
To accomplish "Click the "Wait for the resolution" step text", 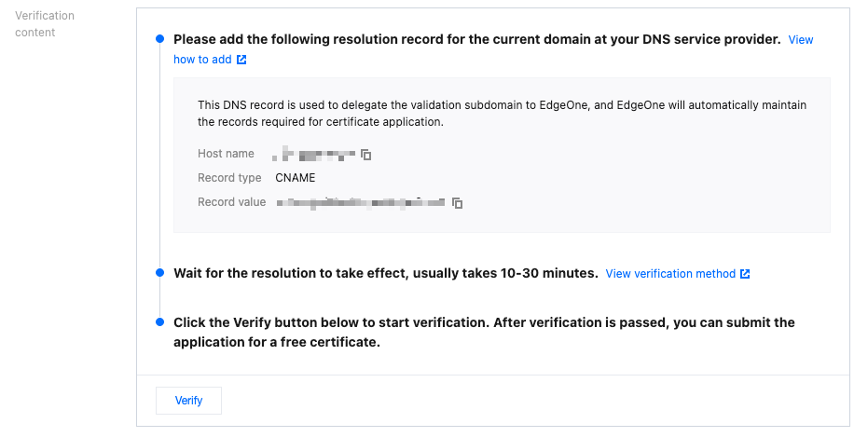I will click(x=385, y=274).
